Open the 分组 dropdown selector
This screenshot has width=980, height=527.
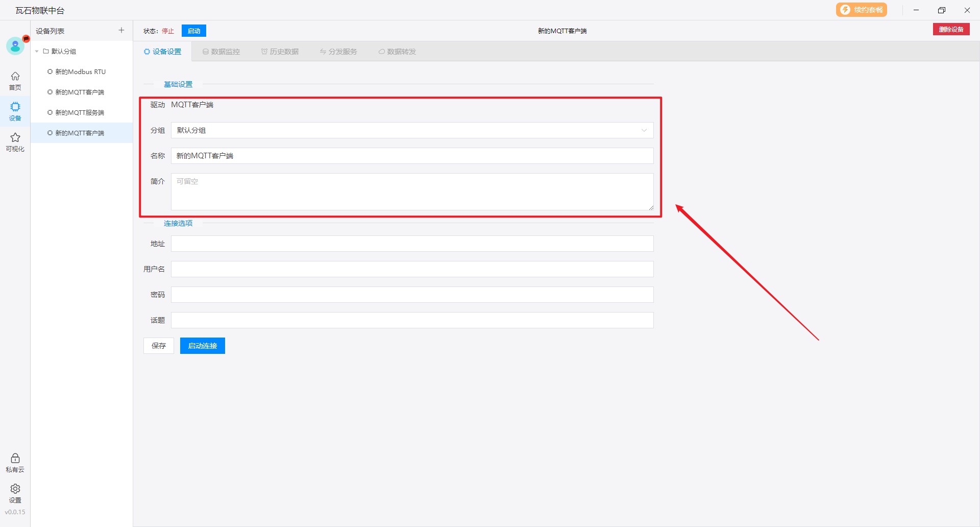pyautogui.click(x=412, y=130)
